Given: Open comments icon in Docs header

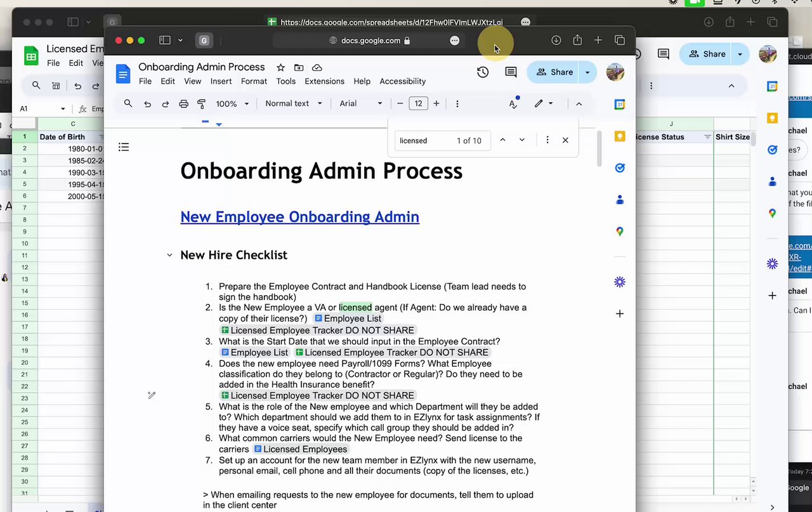Looking at the screenshot, I should 511,72.
